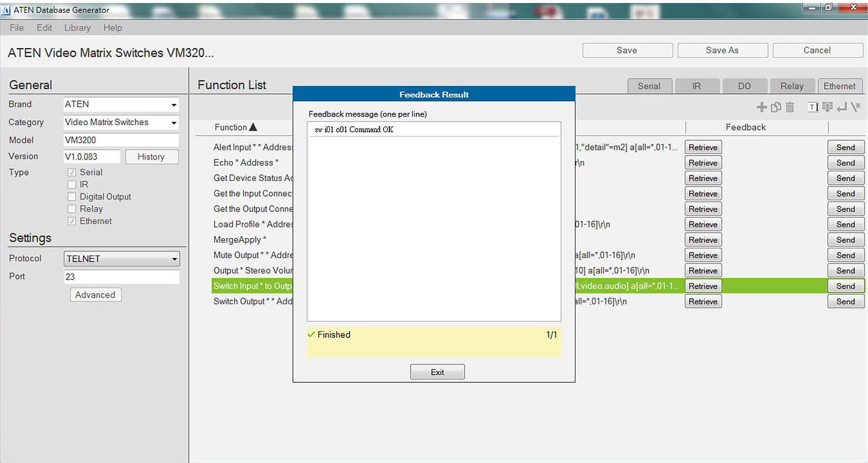Click Exit in Feedback Result dialog
This screenshot has height=463, width=868.
[437, 372]
